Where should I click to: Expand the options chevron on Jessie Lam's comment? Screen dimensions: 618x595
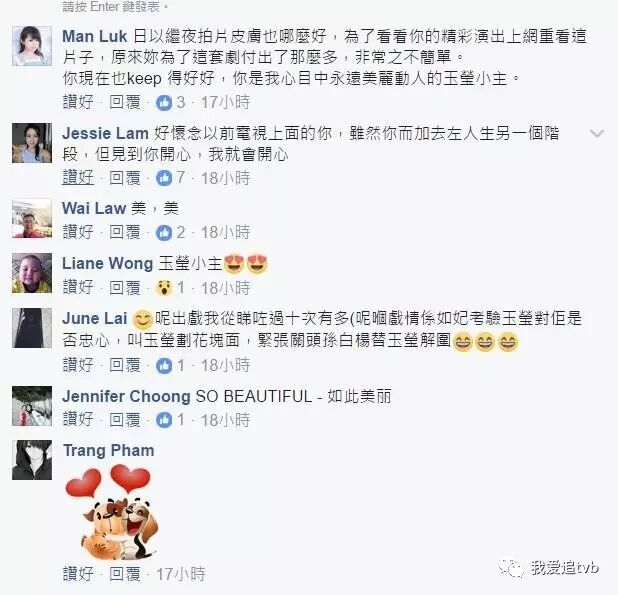tap(597, 134)
